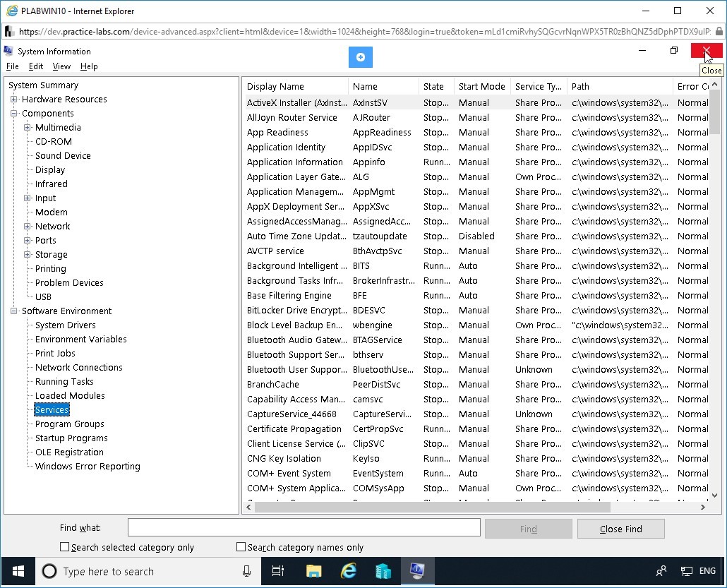Close the System Information window
The image size is (727, 588).
click(x=706, y=50)
